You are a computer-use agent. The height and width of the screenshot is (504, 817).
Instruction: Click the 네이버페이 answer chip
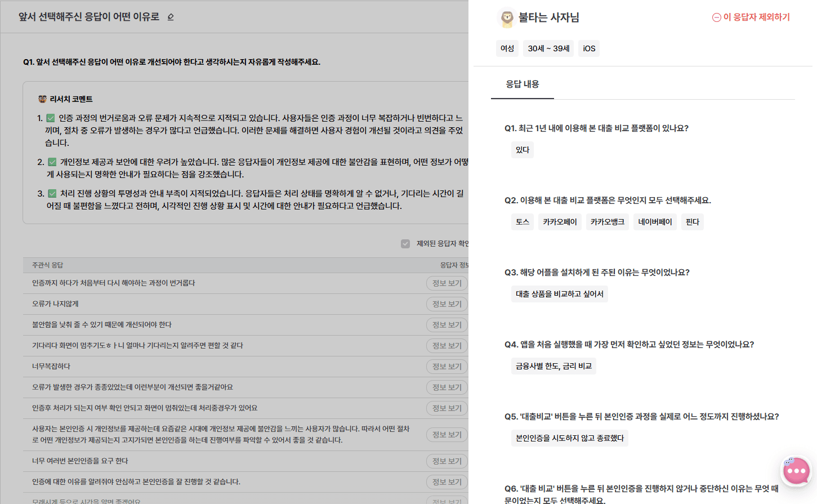coord(655,222)
